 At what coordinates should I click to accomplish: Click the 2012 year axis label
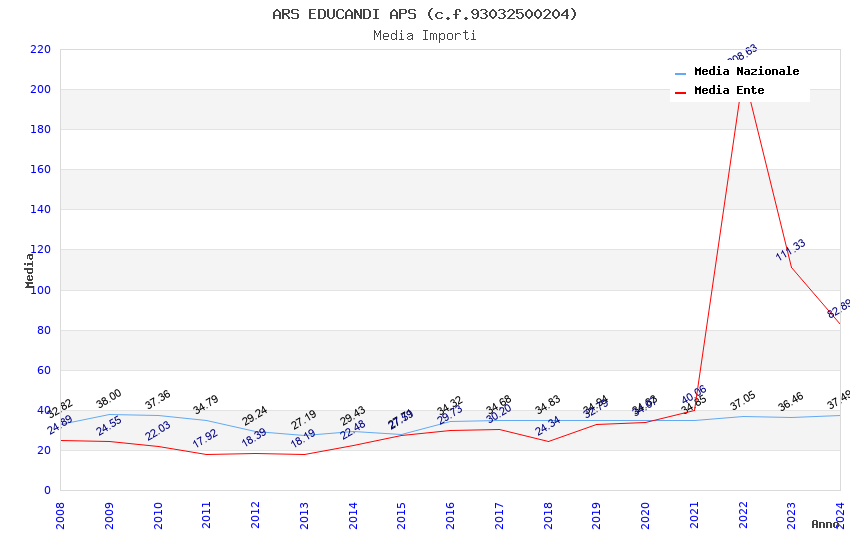point(255,515)
